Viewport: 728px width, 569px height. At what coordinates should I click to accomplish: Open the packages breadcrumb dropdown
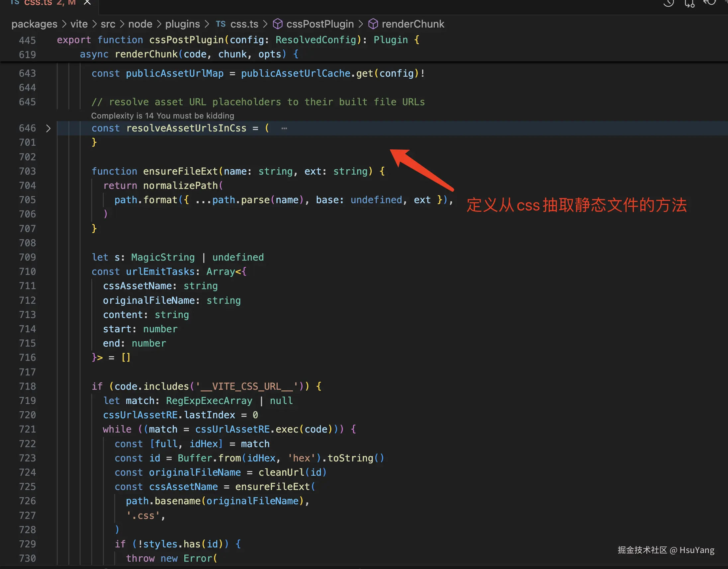(x=34, y=24)
